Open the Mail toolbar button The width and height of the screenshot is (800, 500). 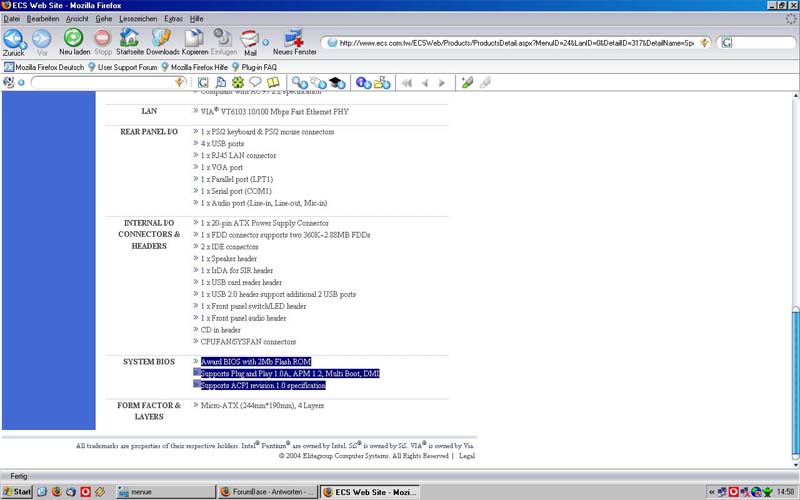point(250,42)
